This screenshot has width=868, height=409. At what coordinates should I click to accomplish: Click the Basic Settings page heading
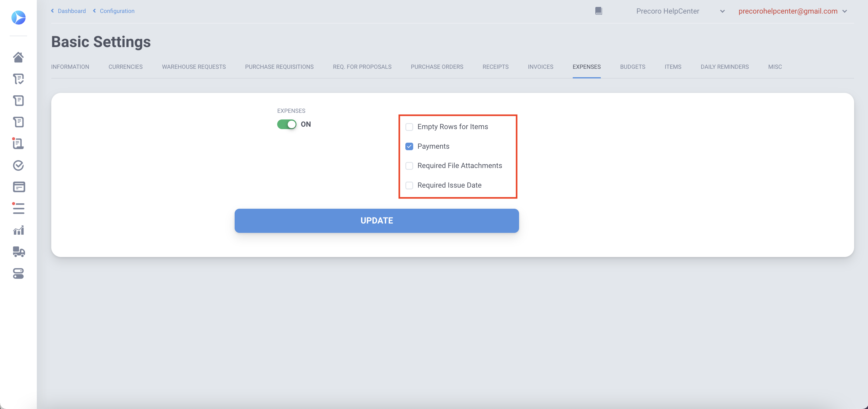tap(101, 42)
